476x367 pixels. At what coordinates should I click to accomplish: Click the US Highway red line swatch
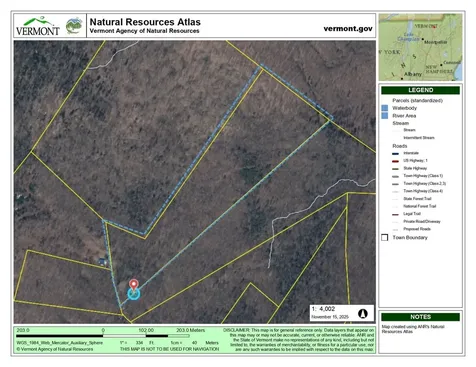pyautogui.click(x=396, y=161)
